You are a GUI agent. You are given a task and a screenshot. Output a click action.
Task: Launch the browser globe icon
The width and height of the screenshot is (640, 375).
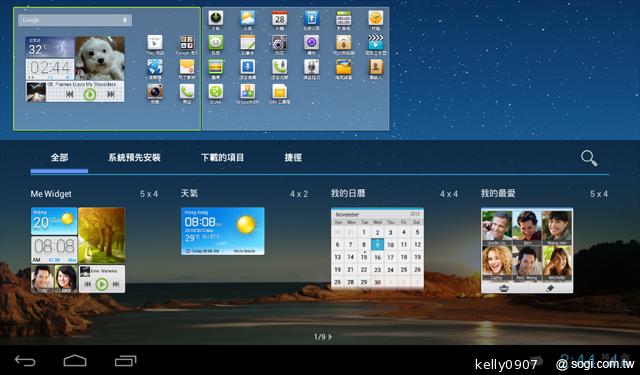155,67
